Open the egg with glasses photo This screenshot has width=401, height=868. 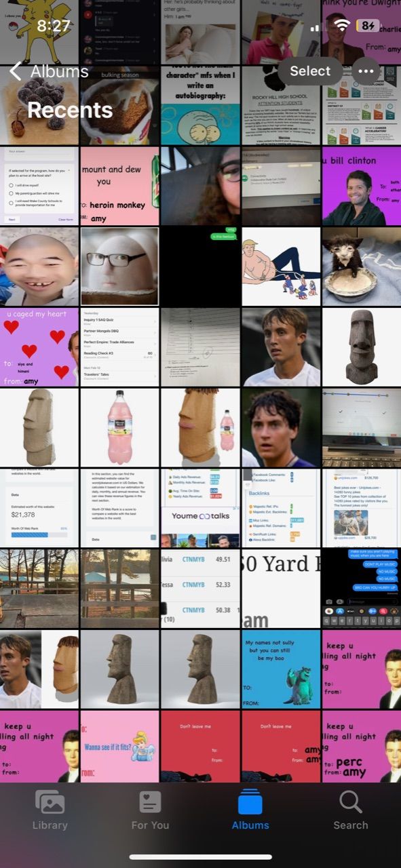[119, 267]
